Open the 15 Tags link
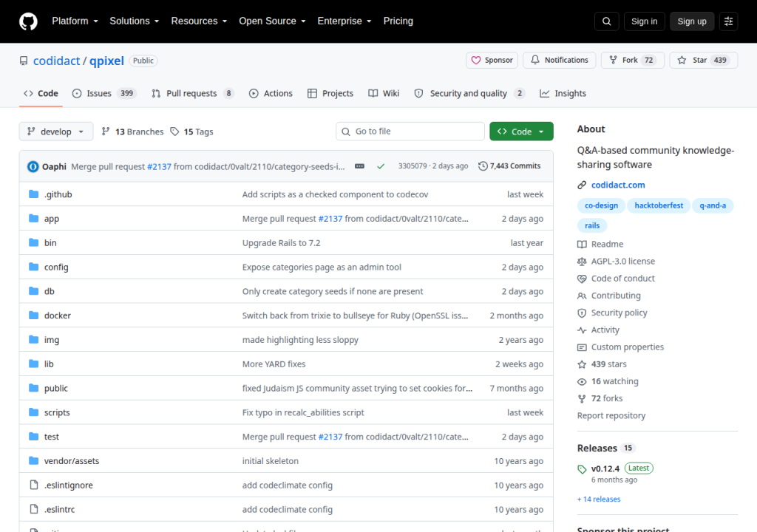Viewport: 757px width, 532px height. coord(191,132)
